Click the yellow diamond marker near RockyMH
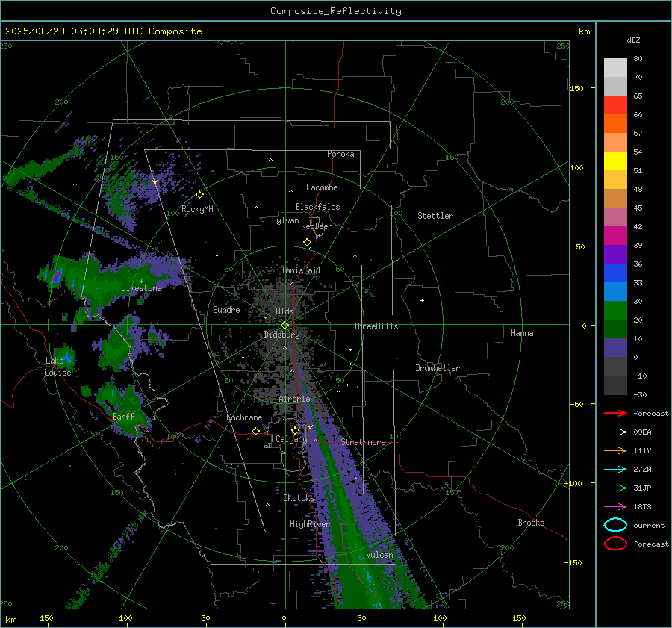The height and width of the screenshot is (628, 672). (x=199, y=195)
